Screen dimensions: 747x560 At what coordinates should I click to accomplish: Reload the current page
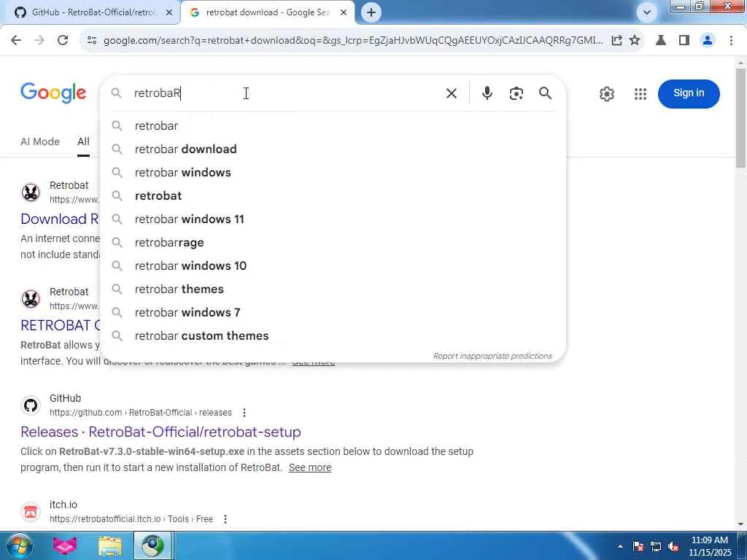pyautogui.click(x=63, y=41)
